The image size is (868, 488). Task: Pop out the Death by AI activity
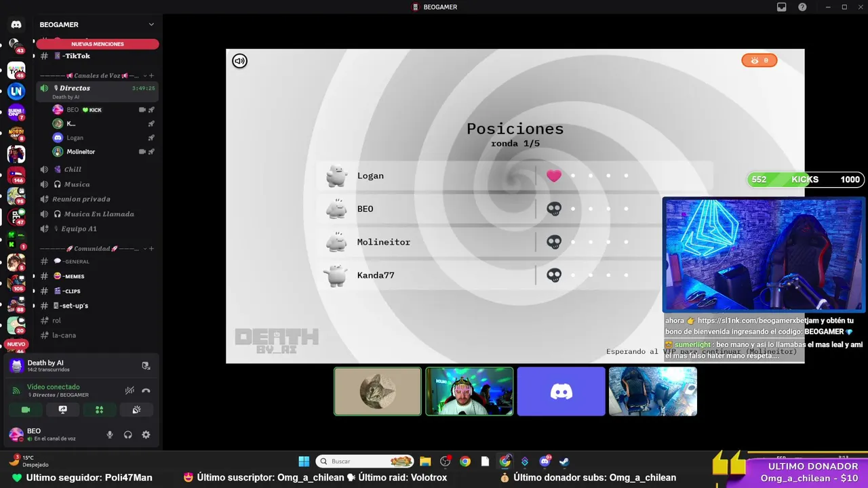pos(146,366)
